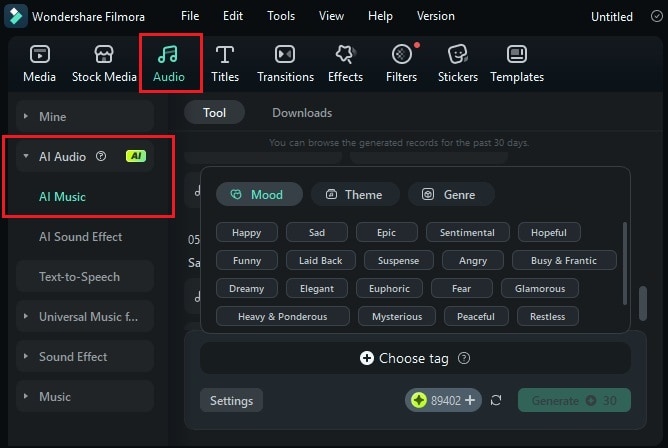The height and width of the screenshot is (448, 668).
Task: Open the Transitions panel
Action: [285, 64]
